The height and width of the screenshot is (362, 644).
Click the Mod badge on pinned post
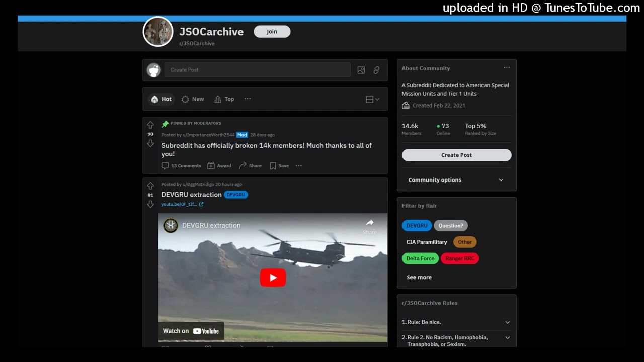coord(242,135)
